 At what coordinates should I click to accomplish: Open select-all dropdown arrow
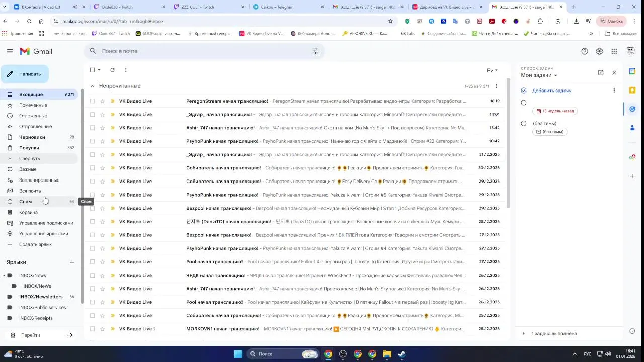pyautogui.click(x=99, y=70)
